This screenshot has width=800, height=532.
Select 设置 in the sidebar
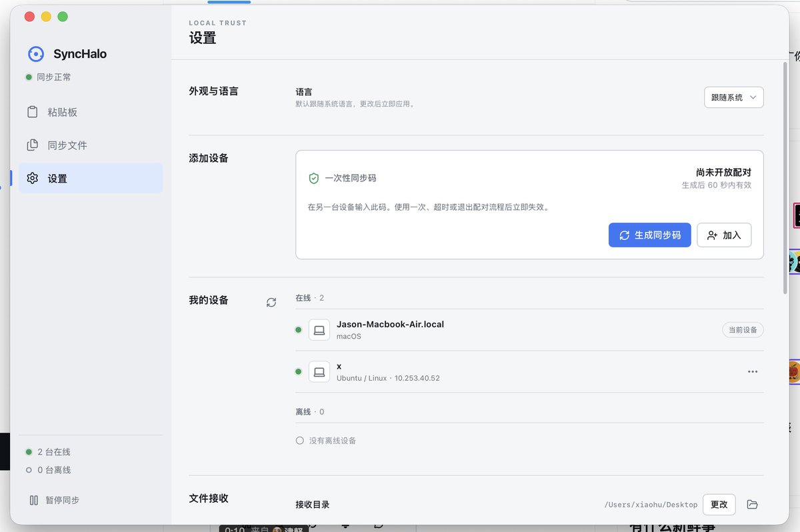[x=91, y=179]
